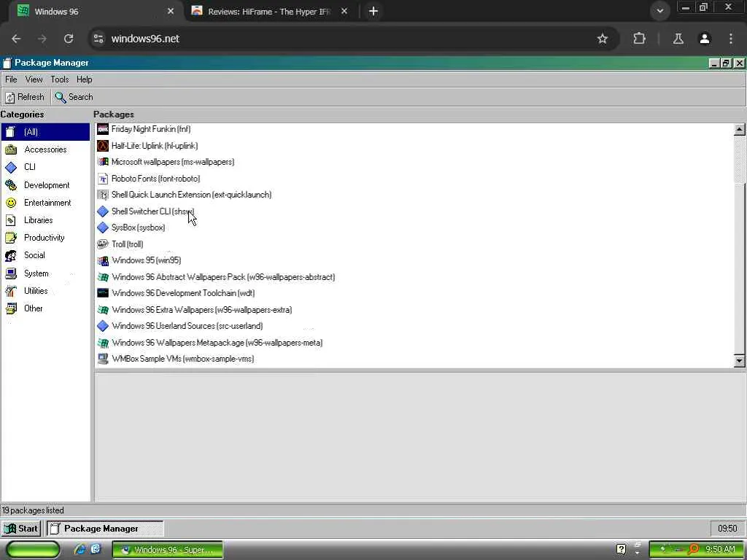
Task: Select Windows 96 Wallpapers Metapackage entry text
Action: pyautogui.click(x=217, y=343)
